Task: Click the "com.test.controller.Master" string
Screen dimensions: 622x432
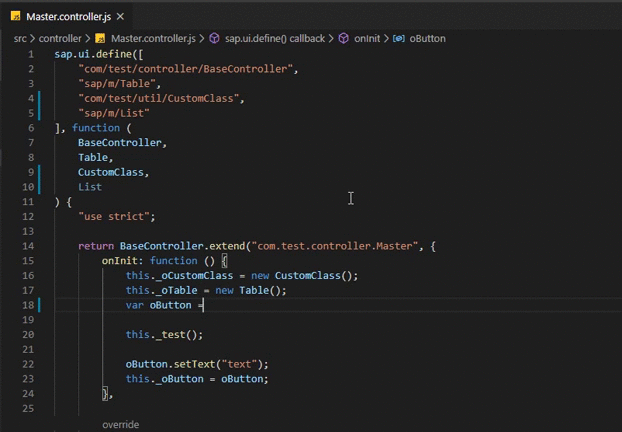Action: click(x=334, y=246)
